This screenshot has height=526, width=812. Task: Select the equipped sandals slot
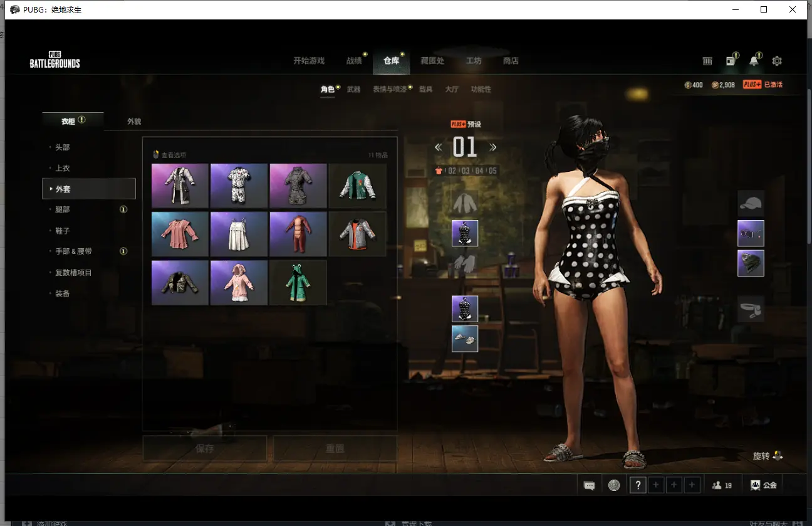click(465, 339)
